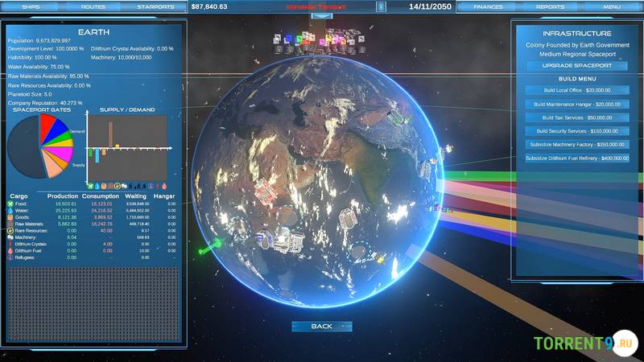Choose Build Security Services option

(576, 131)
